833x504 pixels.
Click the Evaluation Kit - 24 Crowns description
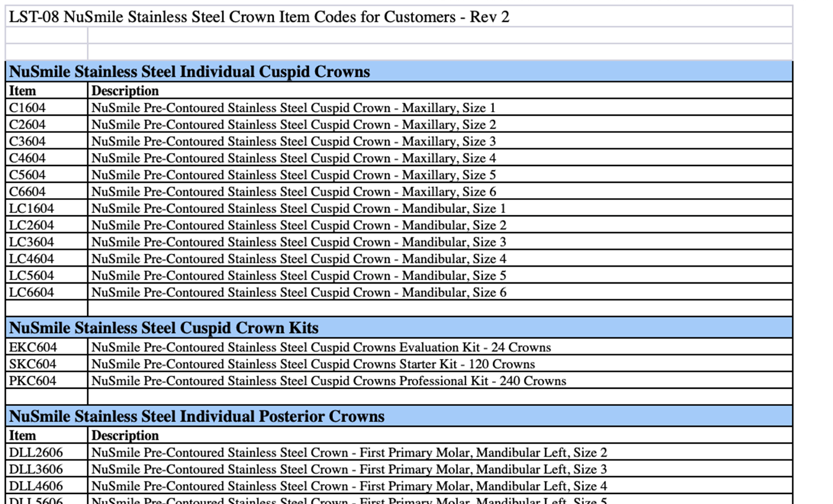click(440, 347)
